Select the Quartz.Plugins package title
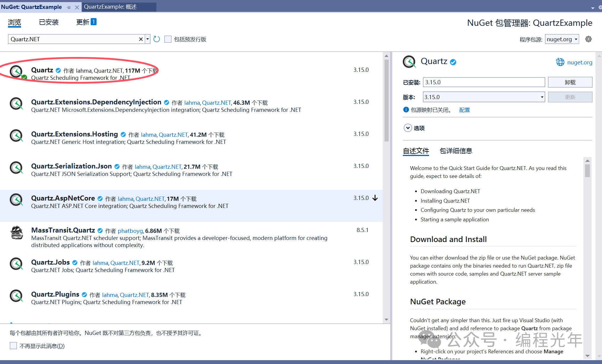The height and width of the screenshot is (364, 602). [x=55, y=294]
